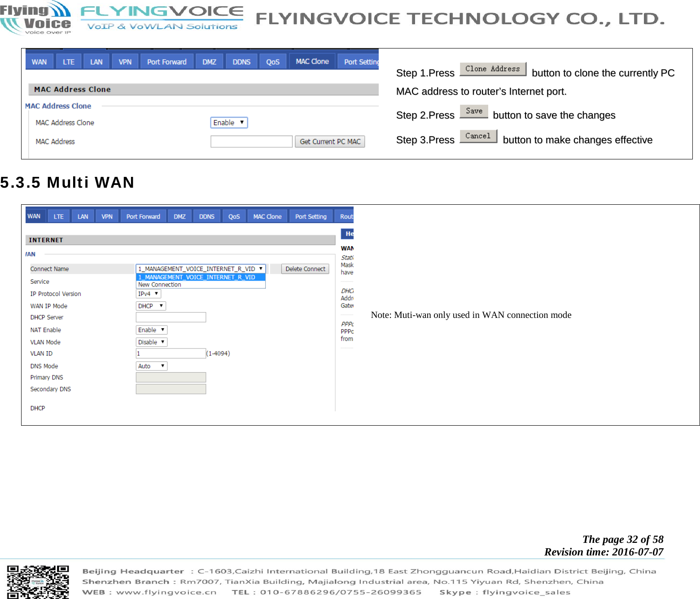700x599 pixels.
Task: Open DMZ tab in Multi WAN screenshot
Action: [180, 216]
